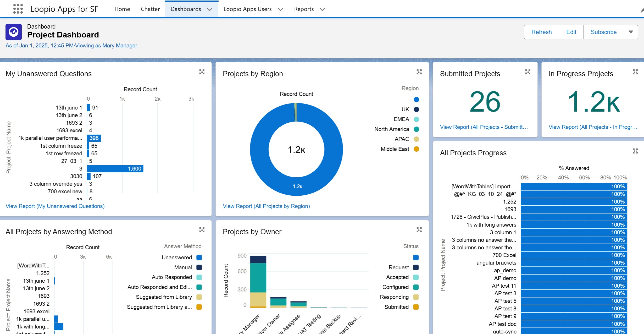Click the Responding status legend swatch

click(x=416, y=297)
